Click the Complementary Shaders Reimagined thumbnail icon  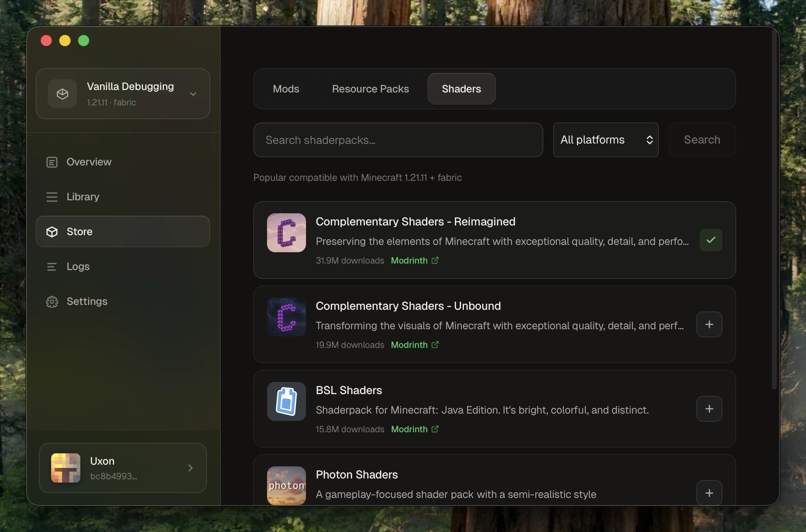point(286,233)
